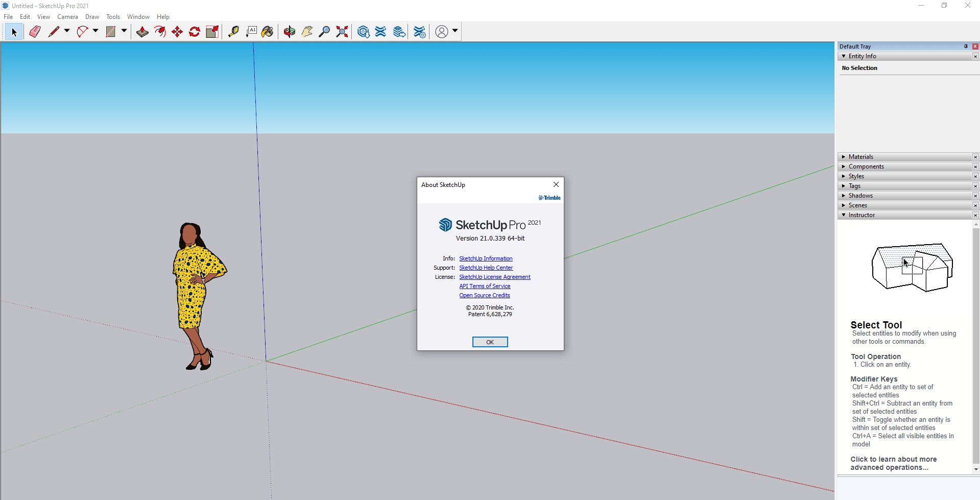The height and width of the screenshot is (500, 980).
Task: Open the SketchUp Information link
Action: coord(486,258)
